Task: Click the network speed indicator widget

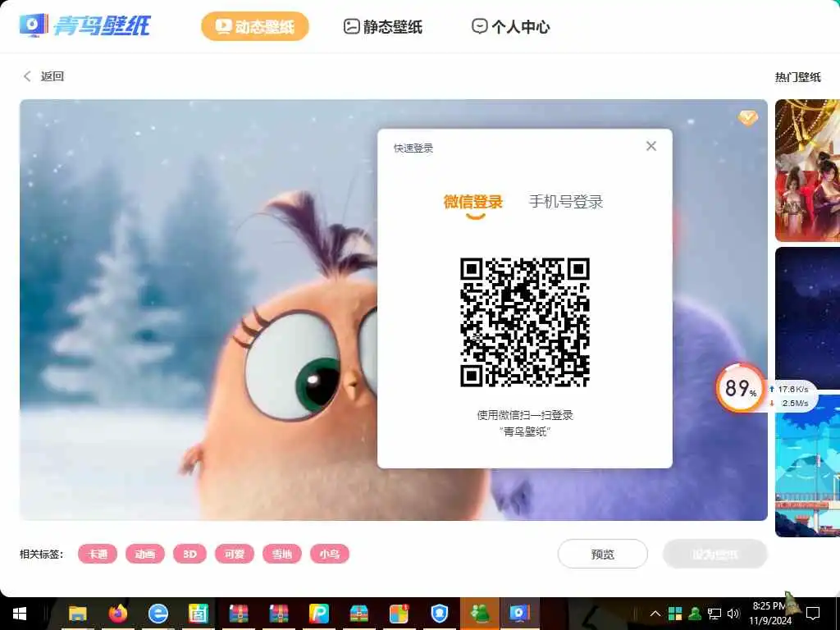Action: (790, 396)
